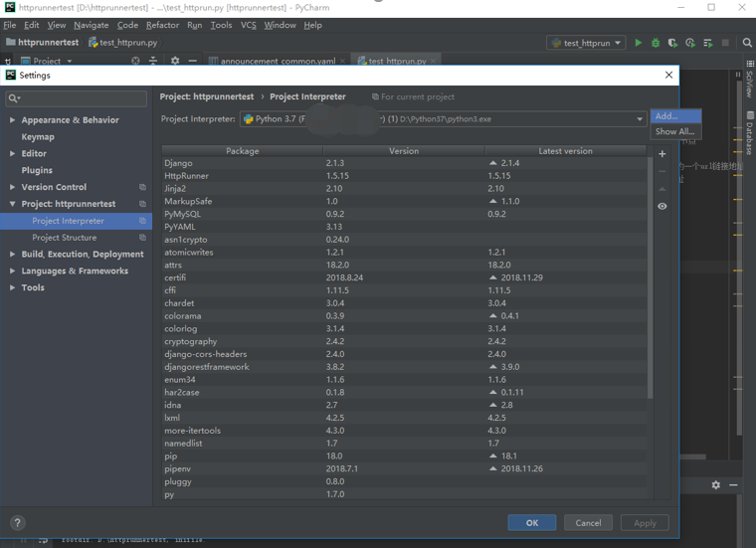Select Project Interpreter settings item
This screenshot has width=756, height=548.
[x=77, y=221]
